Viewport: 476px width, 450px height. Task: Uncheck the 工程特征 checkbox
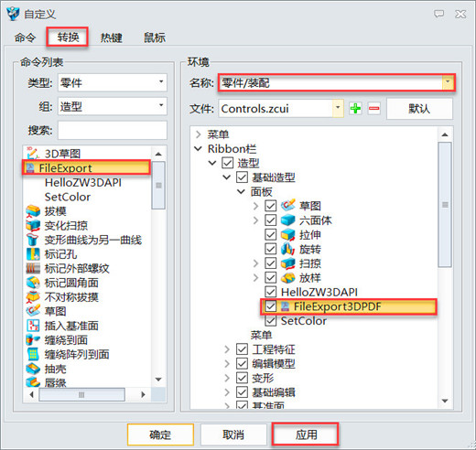click(242, 349)
